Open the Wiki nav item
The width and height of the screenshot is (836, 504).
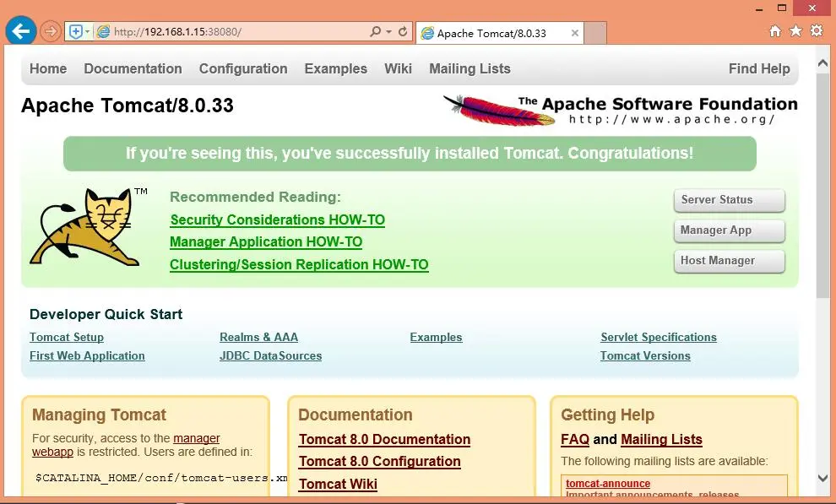click(399, 68)
